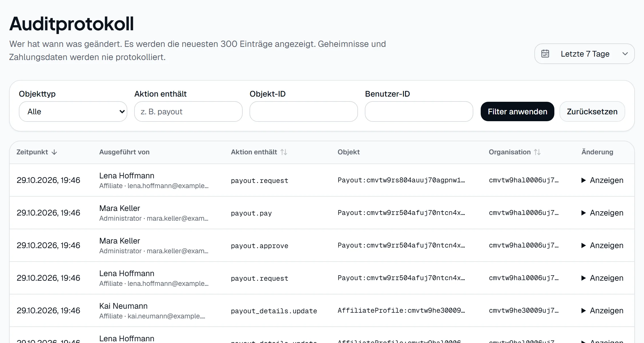Expand Anzeigen for payout.pay row
Image resolution: width=644 pixels, height=343 pixels.
(602, 213)
